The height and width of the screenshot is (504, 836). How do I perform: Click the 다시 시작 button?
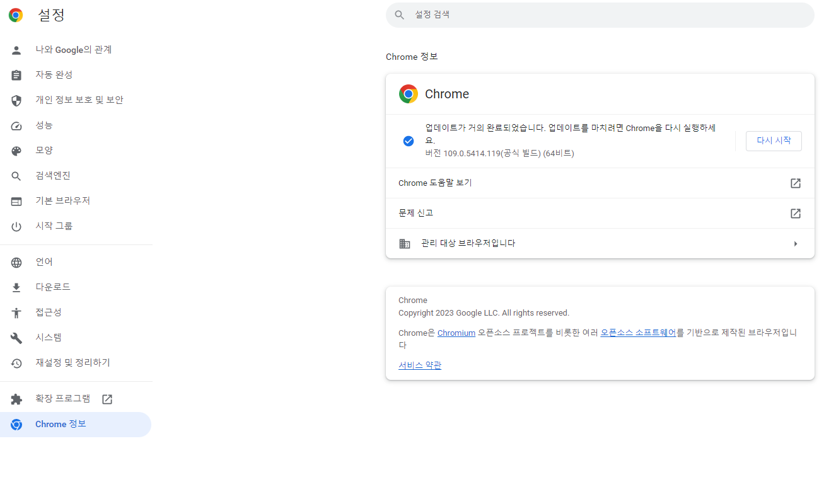tap(774, 141)
